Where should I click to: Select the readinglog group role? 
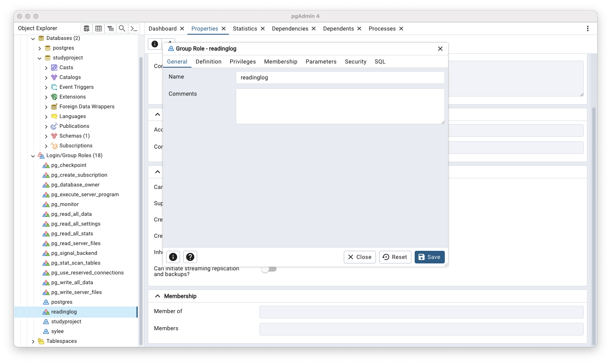pyautogui.click(x=64, y=312)
